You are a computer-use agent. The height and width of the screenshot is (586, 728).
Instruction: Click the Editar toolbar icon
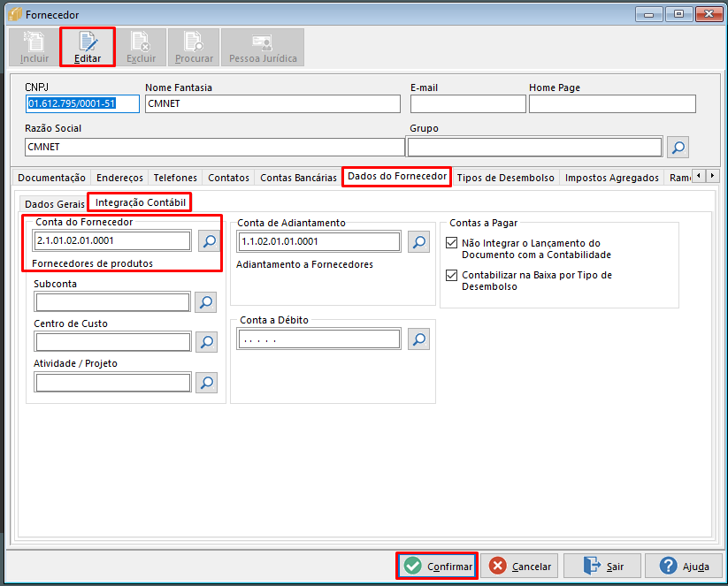tap(88, 48)
